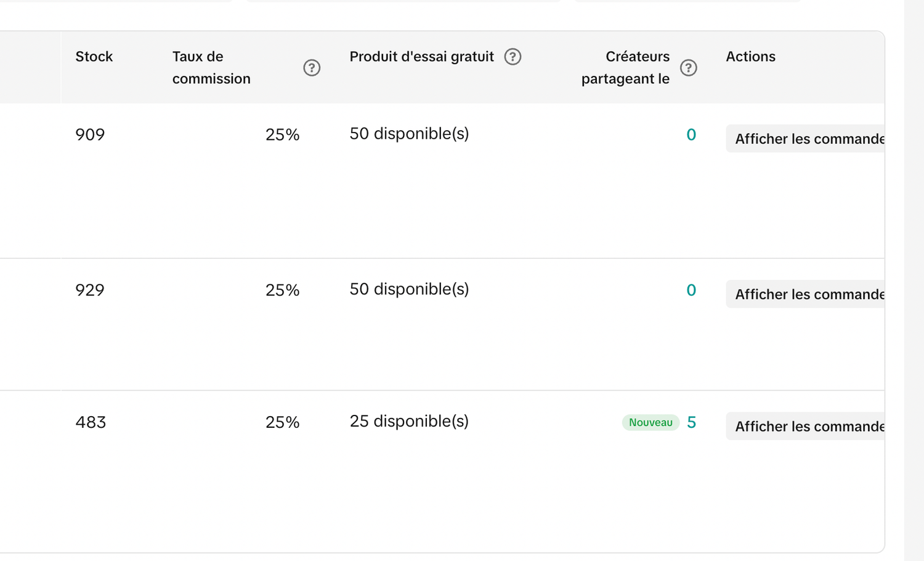Viewport: 924px width, 561px height.
Task: Click the Produit d'essai gratuit header text
Action: pyautogui.click(x=421, y=57)
